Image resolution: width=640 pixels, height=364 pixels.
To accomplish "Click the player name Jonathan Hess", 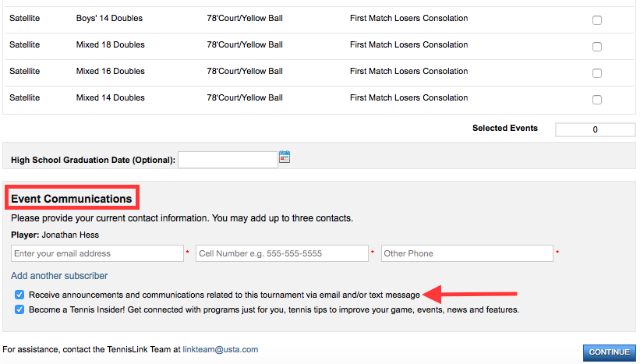I will (70, 235).
